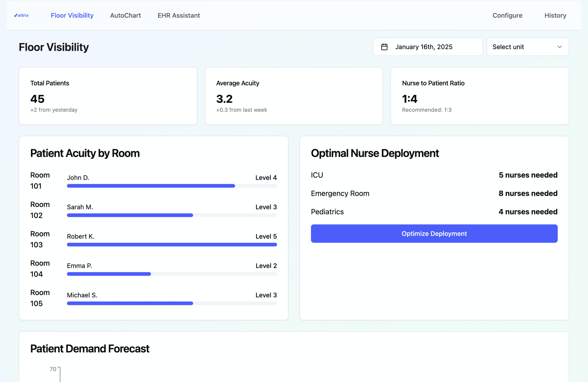
Task: Click the Floor Visibility page heading
Action: [x=54, y=47]
